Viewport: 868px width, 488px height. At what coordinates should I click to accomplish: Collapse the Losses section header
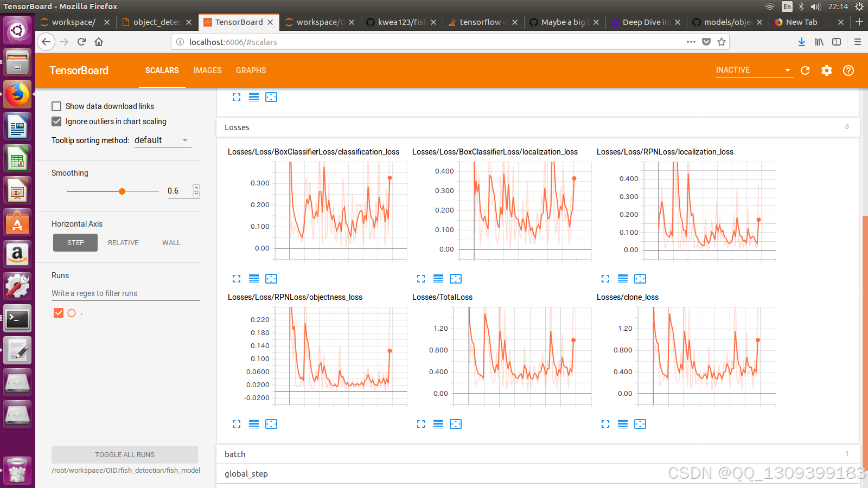point(538,127)
